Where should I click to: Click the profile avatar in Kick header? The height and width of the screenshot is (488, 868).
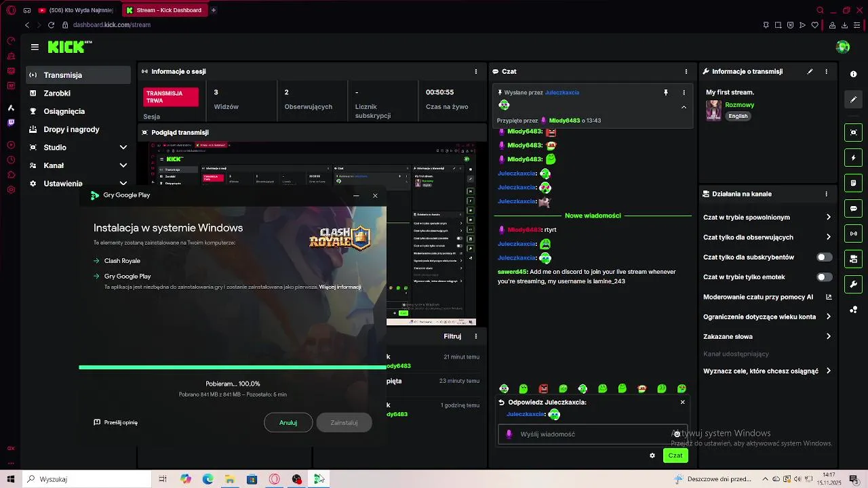[x=843, y=47]
